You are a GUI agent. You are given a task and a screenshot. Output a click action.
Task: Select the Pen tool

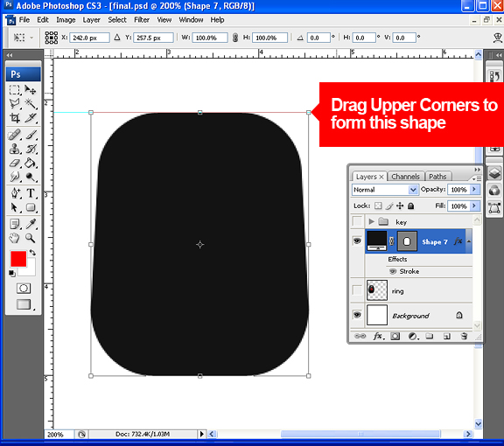coord(15,193)
